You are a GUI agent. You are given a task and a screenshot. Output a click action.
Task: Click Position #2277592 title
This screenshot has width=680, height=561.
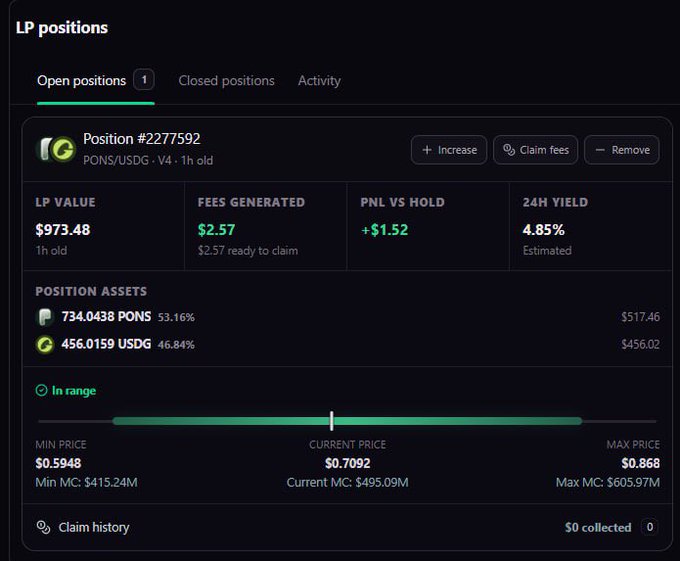click(x=142, y=139)
